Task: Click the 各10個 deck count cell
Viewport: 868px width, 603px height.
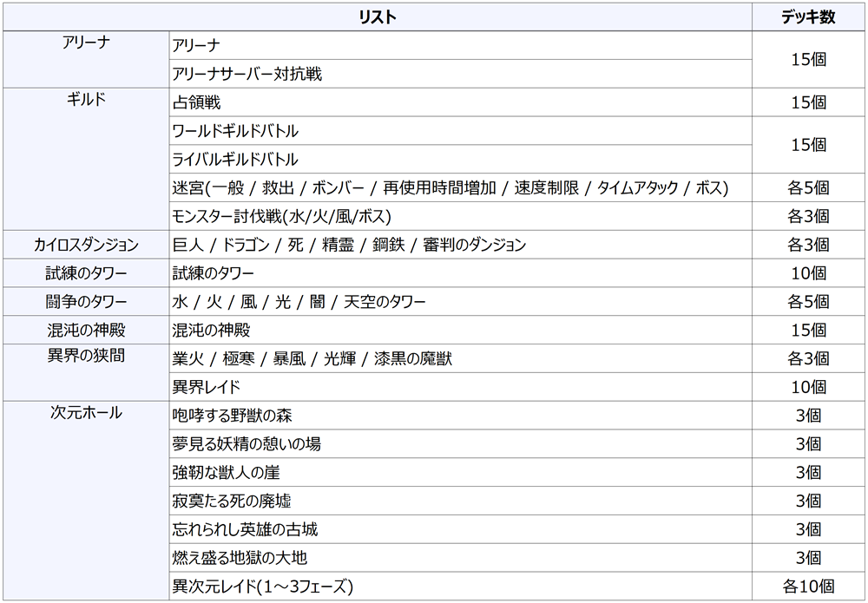Action: [x=808, y=587]
